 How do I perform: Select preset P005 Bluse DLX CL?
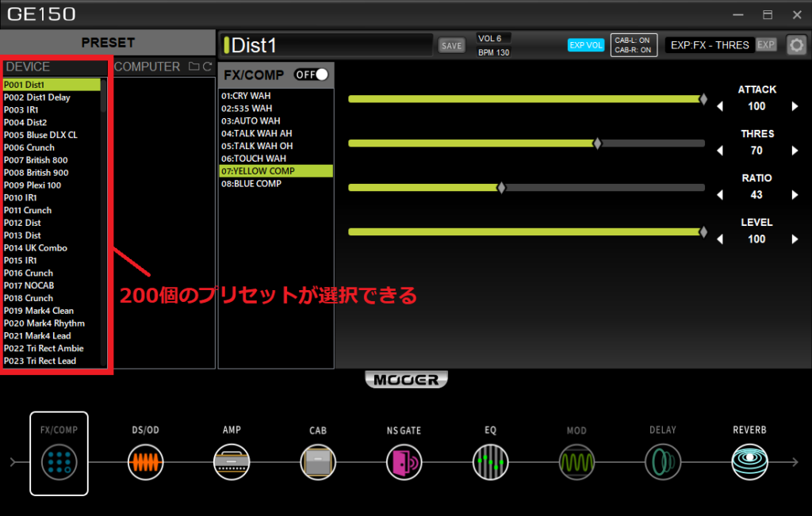52,135
